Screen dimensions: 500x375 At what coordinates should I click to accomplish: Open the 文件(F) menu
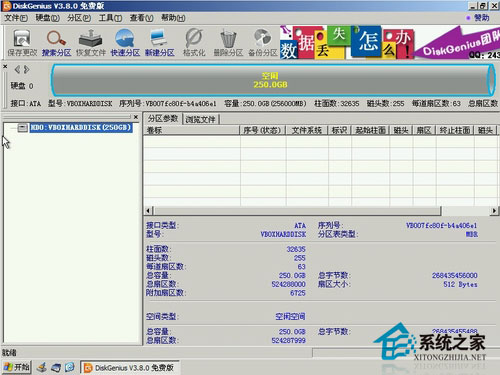16,18
